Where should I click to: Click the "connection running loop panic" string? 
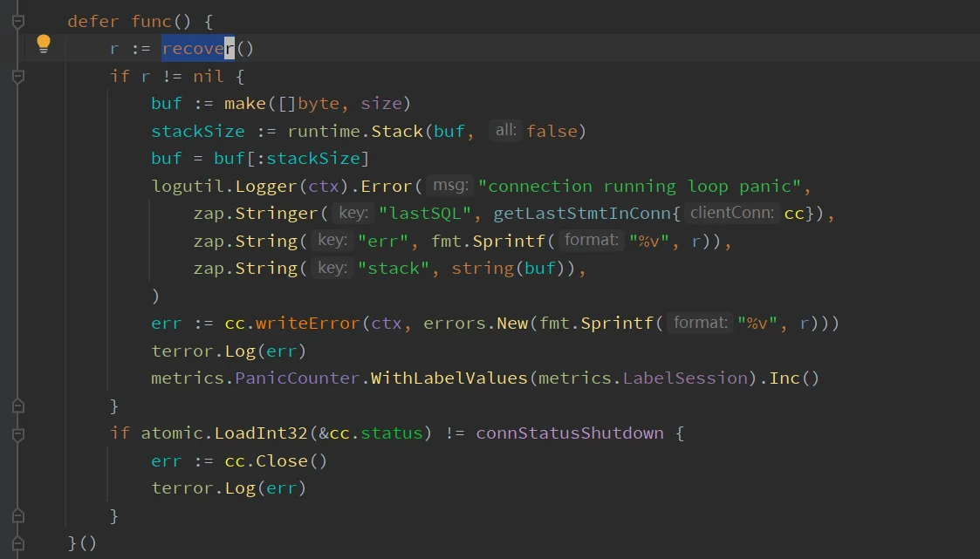(644, 187)
